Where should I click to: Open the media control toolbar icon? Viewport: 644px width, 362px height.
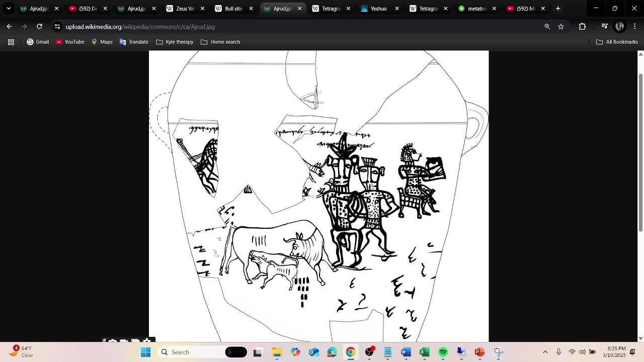(x=605, y=27)
